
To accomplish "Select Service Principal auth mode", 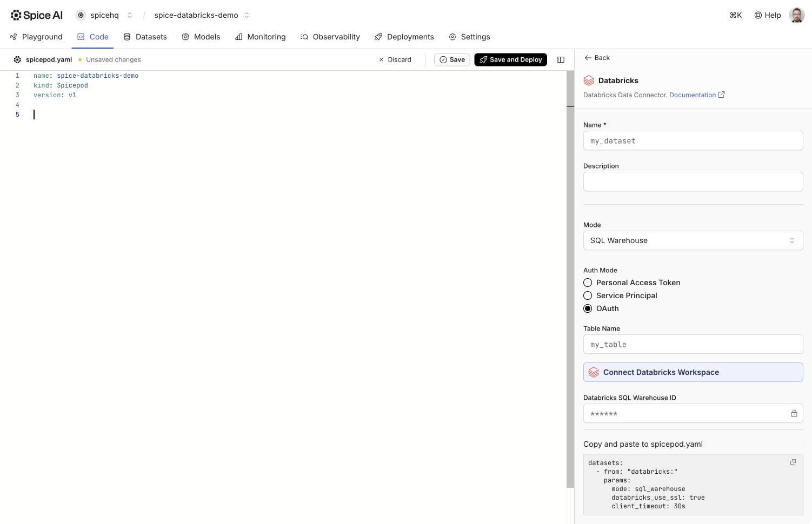I will click(588, 295).
